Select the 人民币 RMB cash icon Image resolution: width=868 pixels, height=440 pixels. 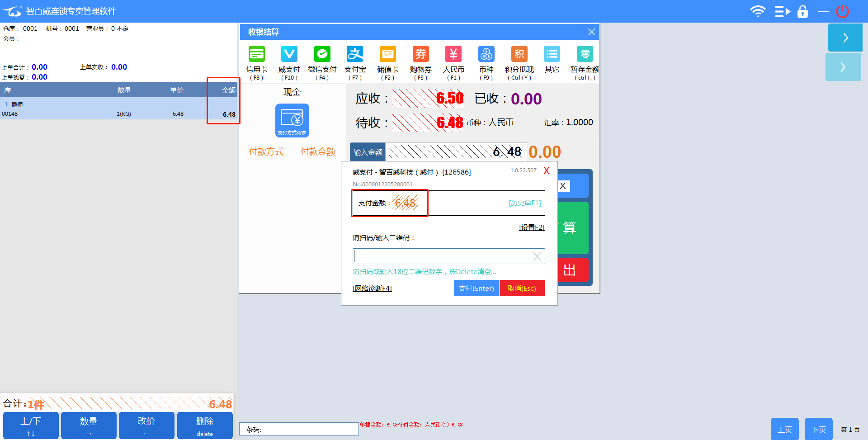(x=453, y=54)
